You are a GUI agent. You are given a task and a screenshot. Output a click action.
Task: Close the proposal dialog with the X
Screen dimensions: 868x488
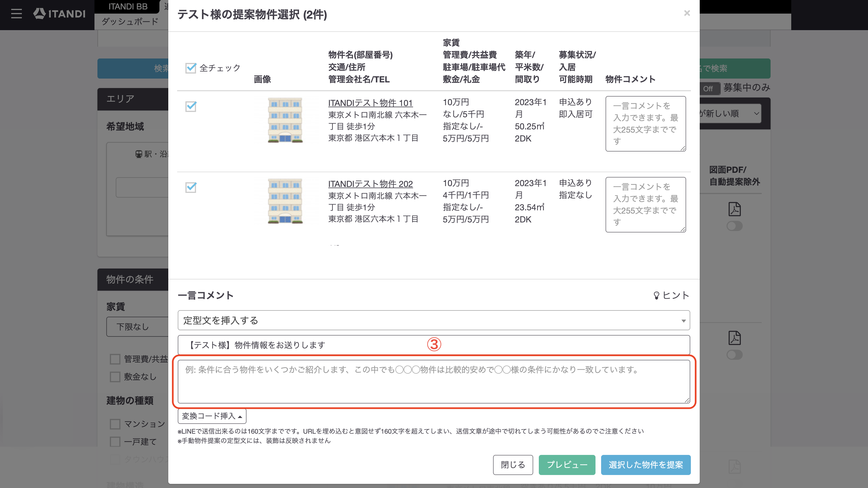pyautogui.click(x=687, y=13)
